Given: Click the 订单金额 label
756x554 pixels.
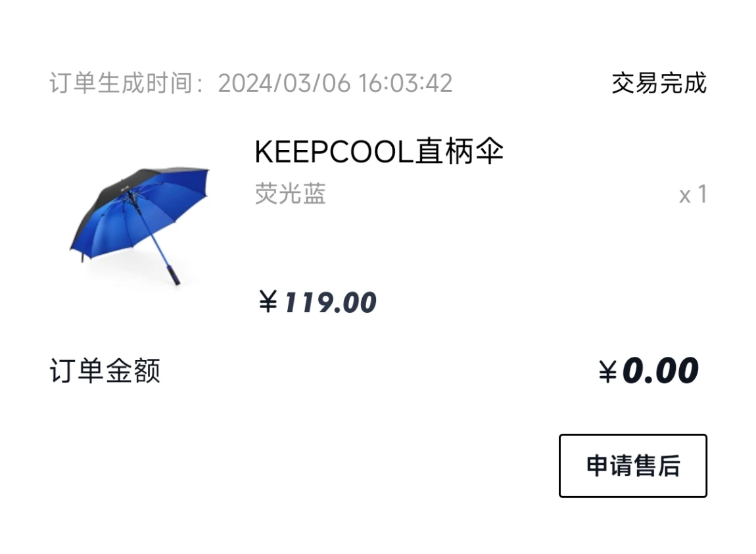Looking at the screenshot, I should pyautogui.click(x=105, y=370).
